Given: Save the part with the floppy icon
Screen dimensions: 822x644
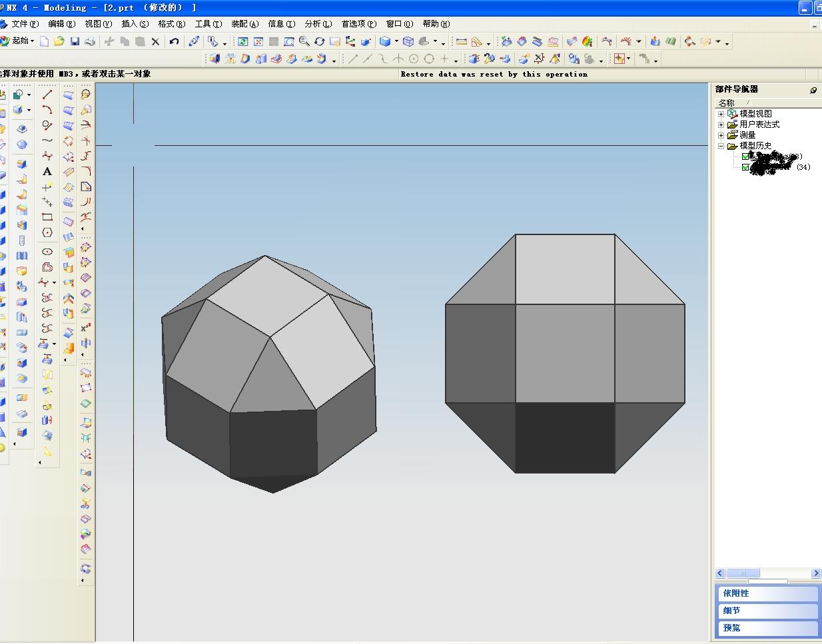Looking at the screenshot, I should pyautogui.click(x=75, y=41).
